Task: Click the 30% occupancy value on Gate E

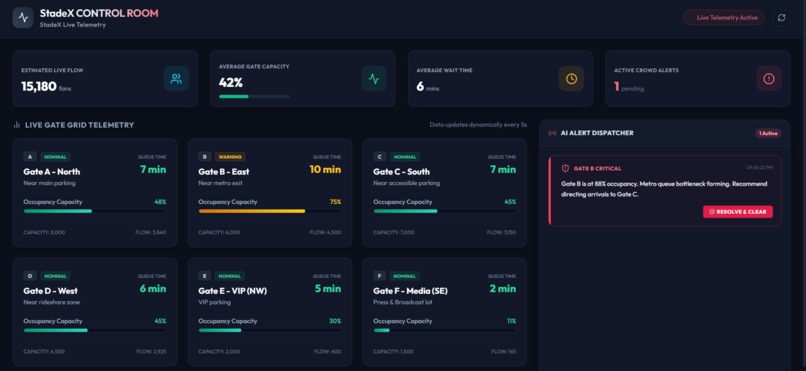Action: pyautogui.click(x=335, y=321)
